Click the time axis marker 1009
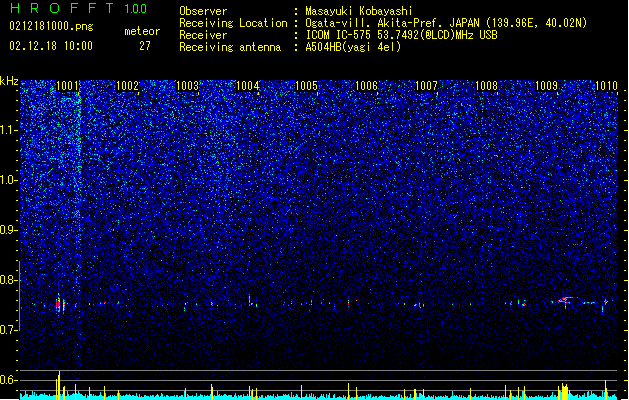Viewport: 629px width, 400px height. [546, 86]
